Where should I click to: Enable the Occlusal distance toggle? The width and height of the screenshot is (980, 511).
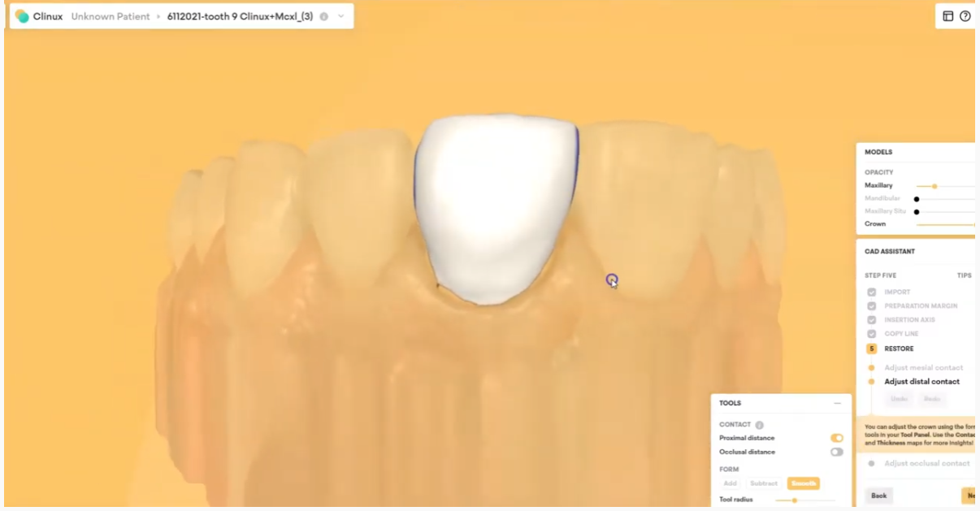click(836, 453)
